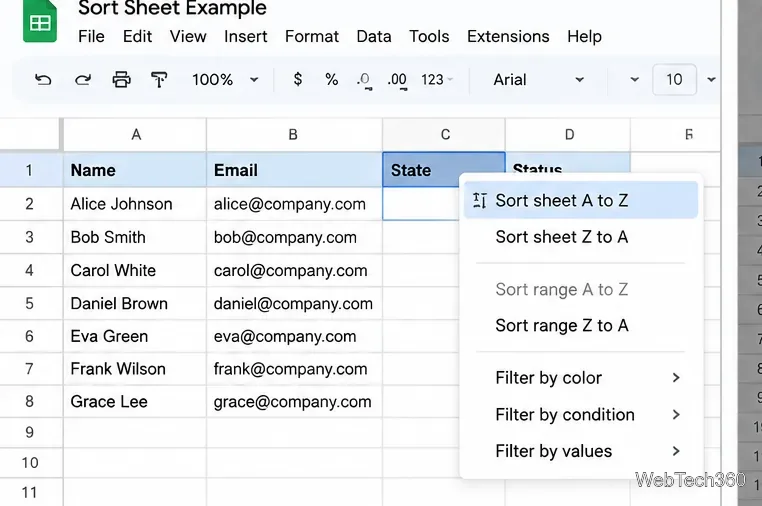Click cell daniel@company.com
Screen dimensions: 762x506
[294, 303]
